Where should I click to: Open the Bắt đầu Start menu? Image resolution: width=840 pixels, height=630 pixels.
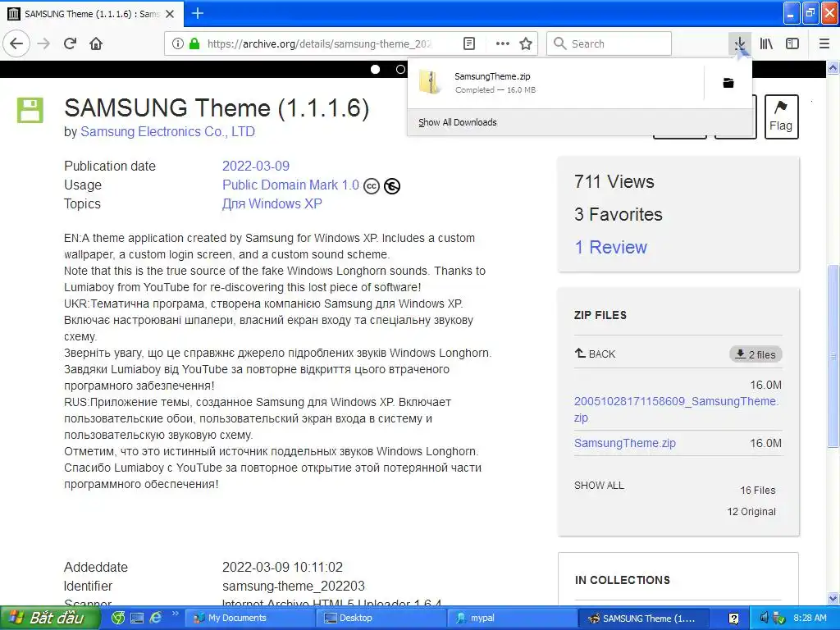49,618
